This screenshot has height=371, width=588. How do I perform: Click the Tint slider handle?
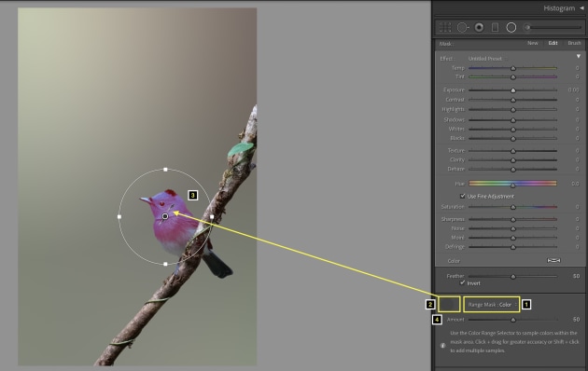(x=513, y=77)
